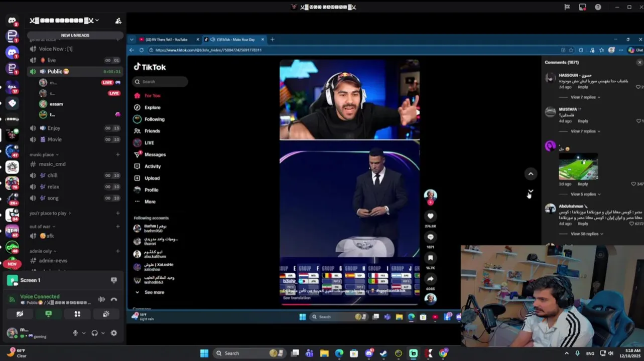Favorite this page with the star icon
This screenshot has width=644, height=361.
point(571,50)
